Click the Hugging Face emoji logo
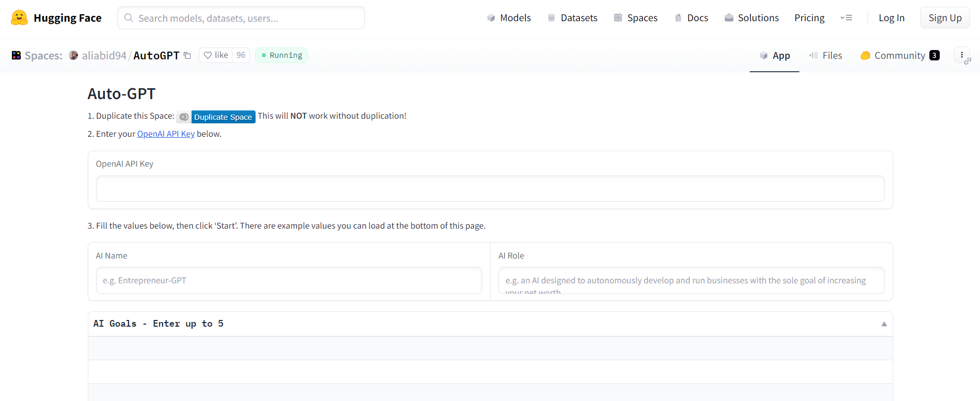Viewport: 980px width, 401px height. tap(20, 18)
